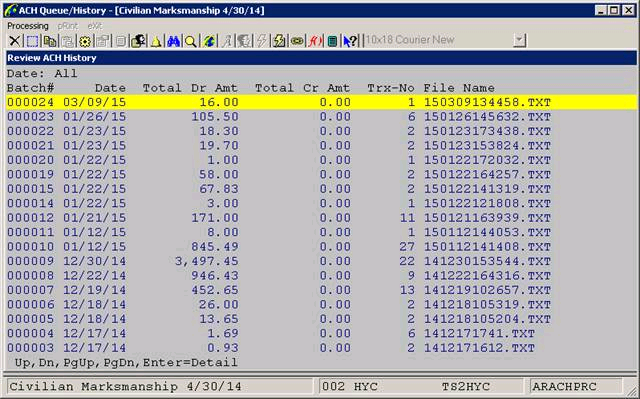Click file name 150309134458.TXT
Image resolution: width=640 pixels, height=399 pixels.
point(487,102)
